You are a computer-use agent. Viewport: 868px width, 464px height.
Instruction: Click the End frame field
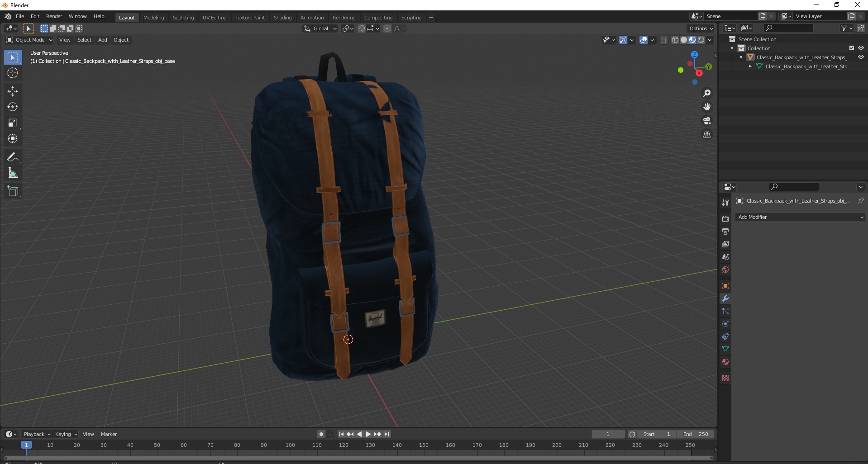(x=696, y=434)
